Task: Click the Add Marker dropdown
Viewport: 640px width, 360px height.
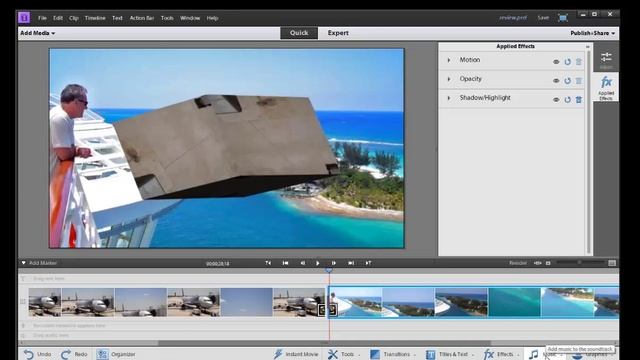Action: [x=40, y=263]
